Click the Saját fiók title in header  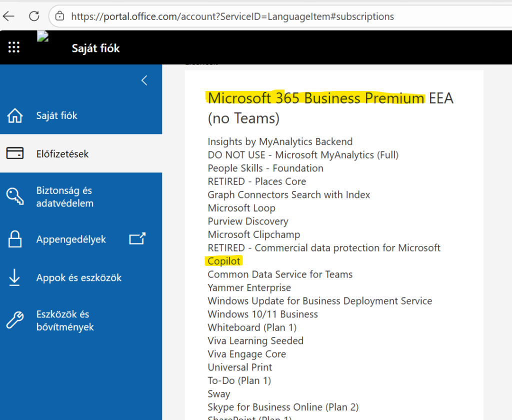[95, 48]
